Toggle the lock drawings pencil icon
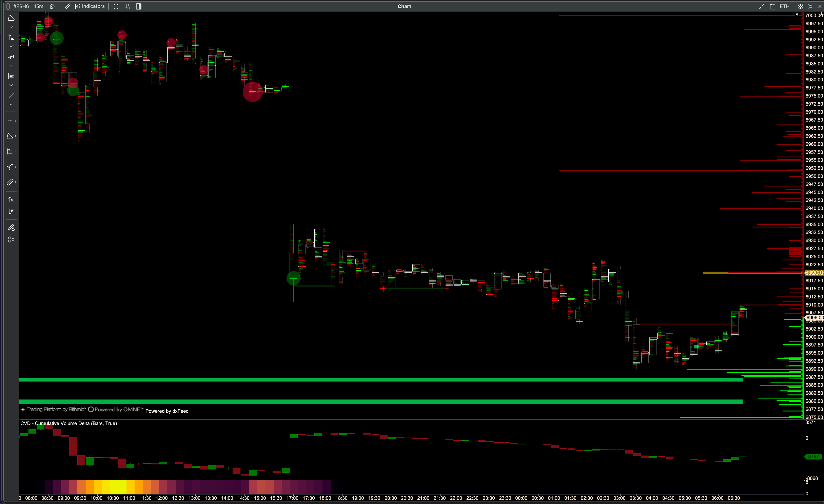Image resolution: width=824 pixels, height=504 pixels. tap(11, 228)
